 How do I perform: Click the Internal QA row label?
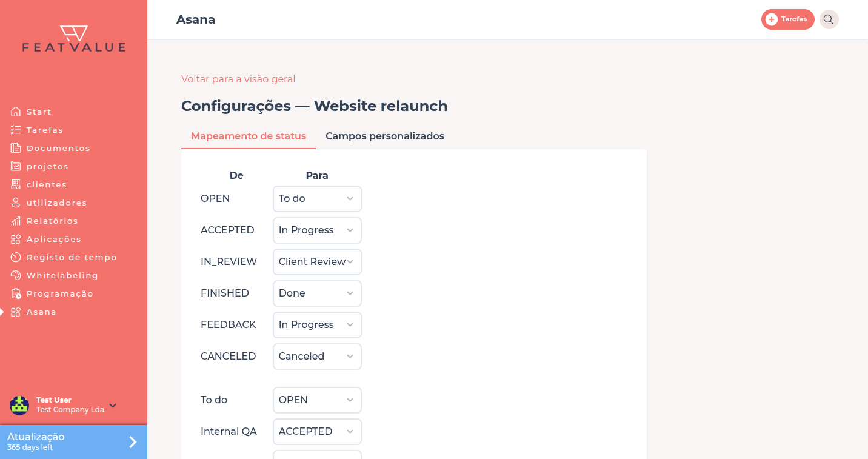click(229, 432)
